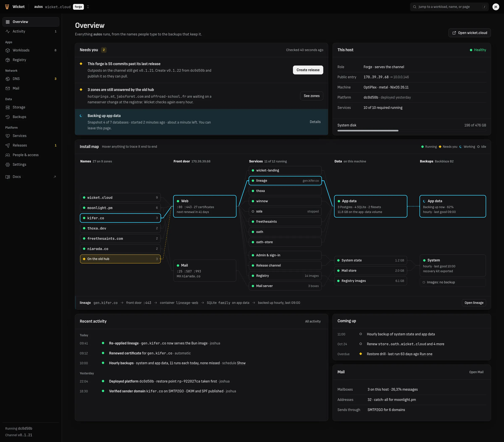
Task: Click the See zones button
Action: pyautogui.click(x=311, y=96)
